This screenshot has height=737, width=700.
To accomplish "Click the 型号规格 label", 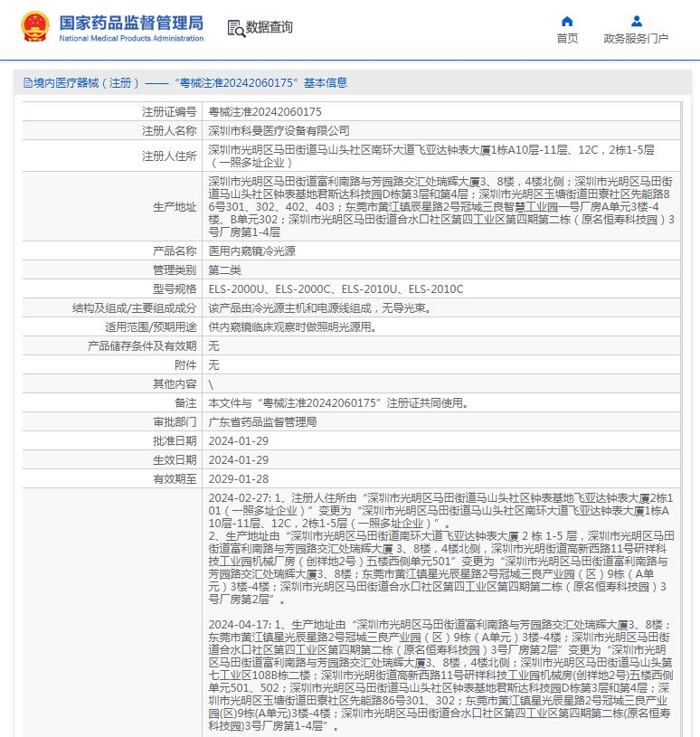I will [175, 289].
